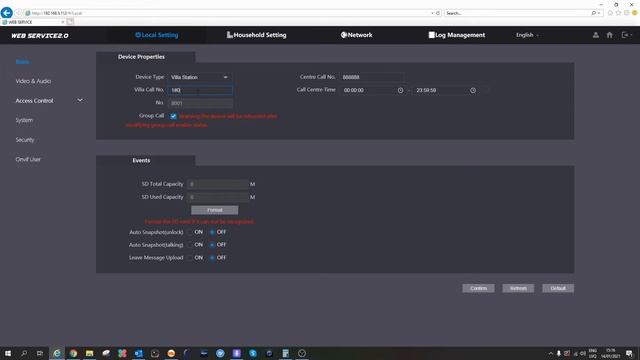Click Internet Explorer icon on taskbar
The height and width of the screenshot is (360, 640).
[x=57, y=353]
